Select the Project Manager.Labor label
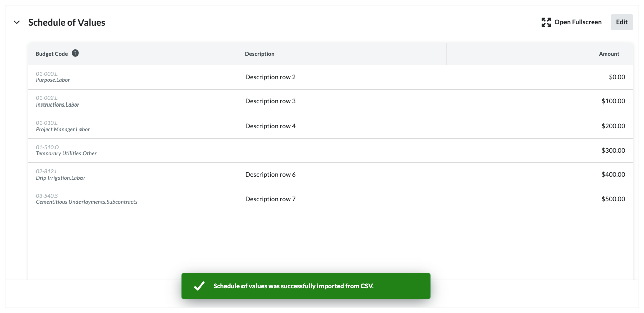Screen dimensions: 644x313 click(63, 130)
